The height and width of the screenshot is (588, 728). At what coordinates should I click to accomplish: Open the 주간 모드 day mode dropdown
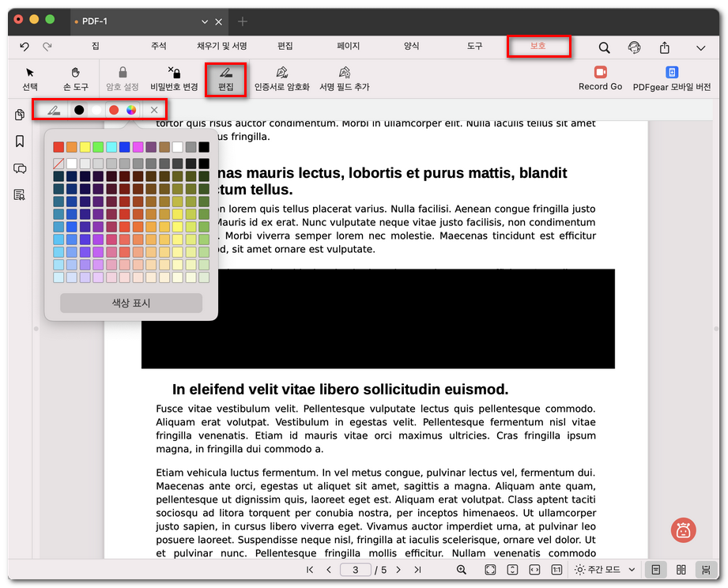point(605,570)
